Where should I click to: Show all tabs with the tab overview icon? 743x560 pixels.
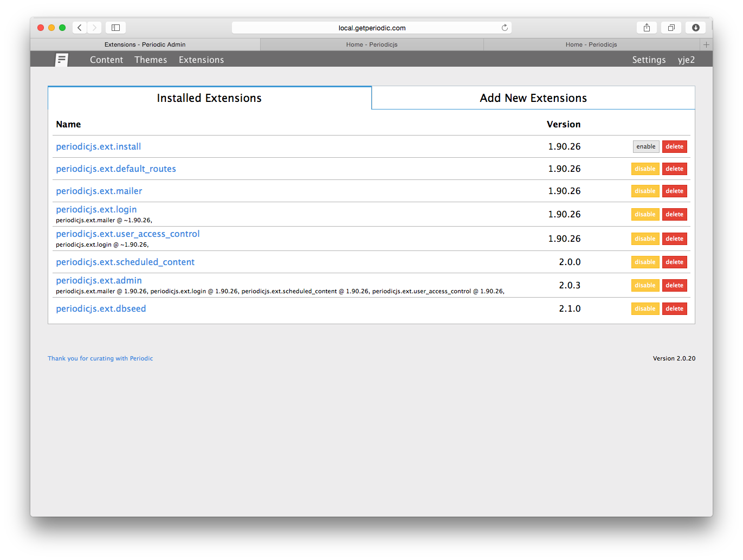tap(671, 28)
